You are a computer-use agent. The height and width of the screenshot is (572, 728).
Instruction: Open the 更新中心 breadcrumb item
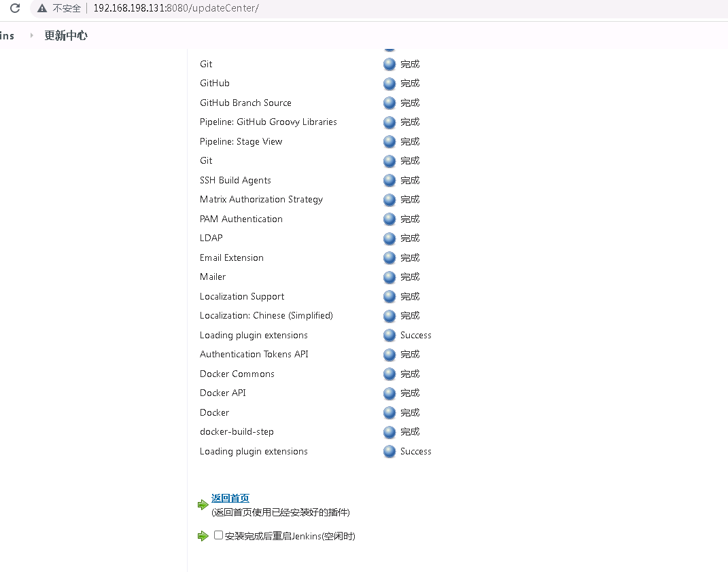[66, 35]
